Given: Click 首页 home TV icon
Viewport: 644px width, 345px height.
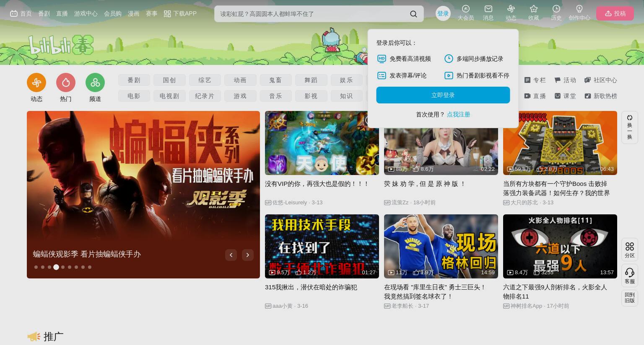Looking at the screenshot, I should click(x=14, y=13).
